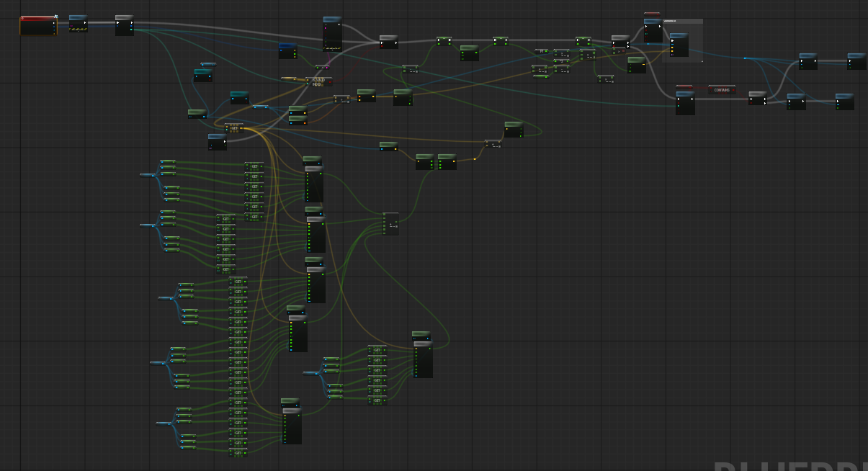The height and width of the screenshot is (471, 868).
Task: Select the red event node at top-left
Action: pyautogui.click(x=38, y=26)
